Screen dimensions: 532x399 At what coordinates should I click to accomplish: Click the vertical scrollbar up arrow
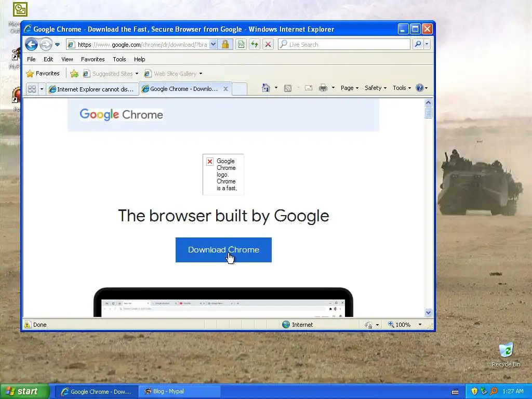pyautogui.click(x=428, y=102)
